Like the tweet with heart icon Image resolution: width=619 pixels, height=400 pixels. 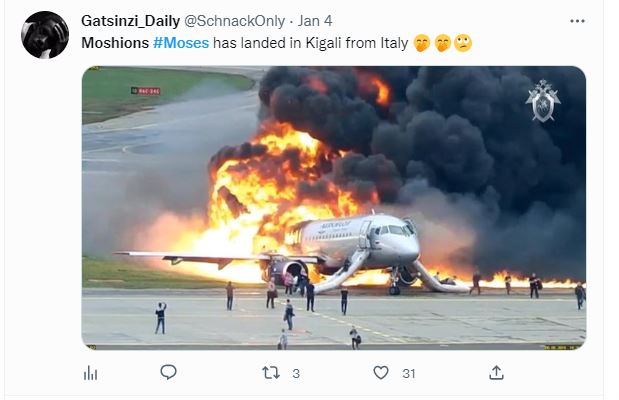pos(380,373)
